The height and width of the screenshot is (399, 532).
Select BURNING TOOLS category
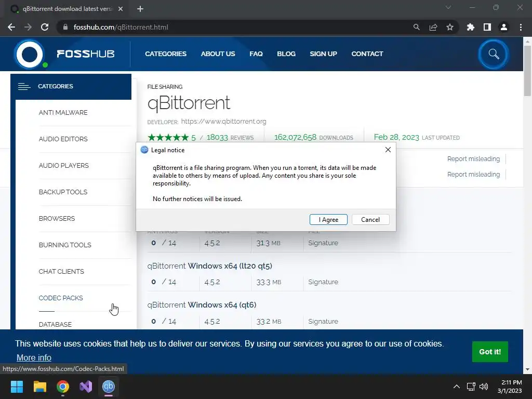coord(65,245)
